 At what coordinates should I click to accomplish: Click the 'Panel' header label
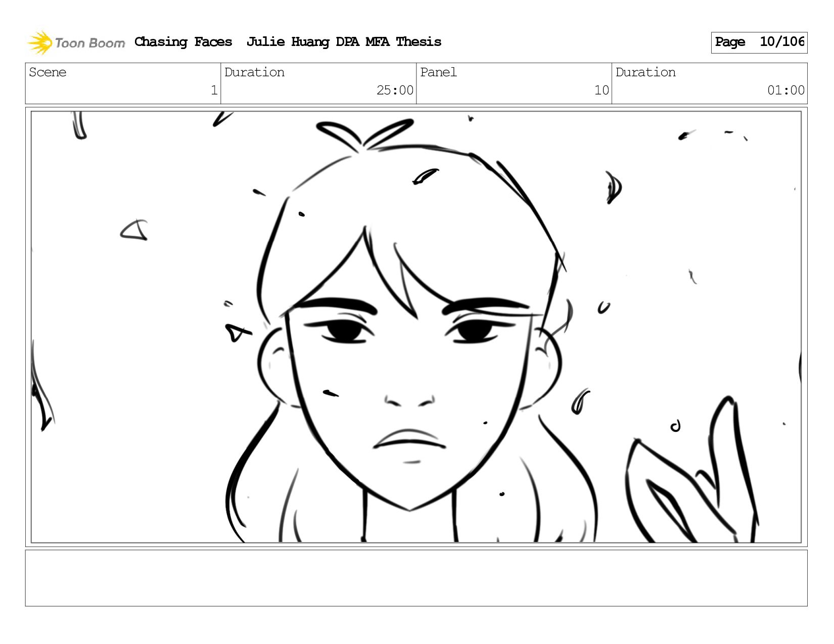point(438,72)
